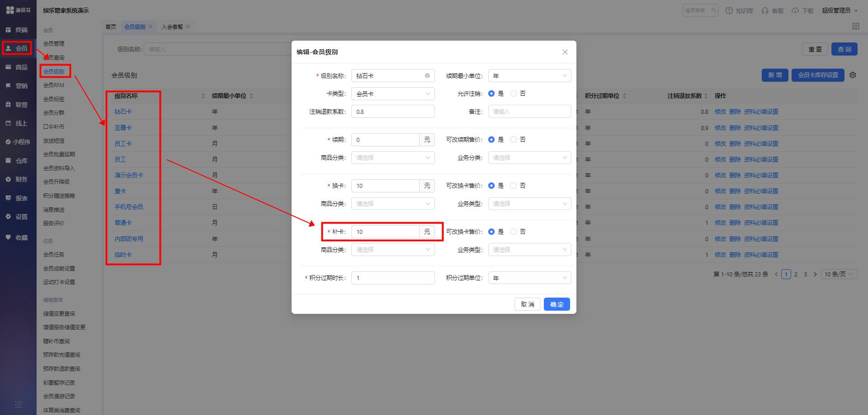Open the 联营 sidebar section
The height and width of the screenshot is (415, 868).
click(x=17, y=104)
